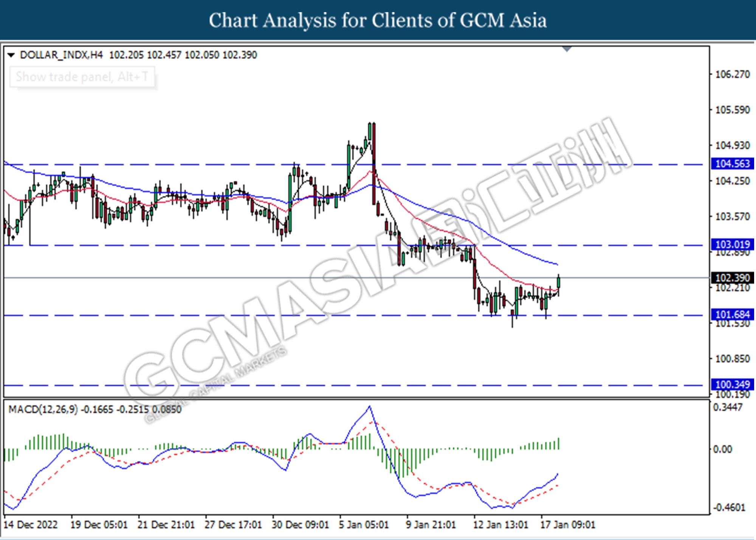Image resolution: width=756 pixels, height=540 pixels.
Task: Click the 9 Jan 21:01 time label
Action: tap(431, 525)
